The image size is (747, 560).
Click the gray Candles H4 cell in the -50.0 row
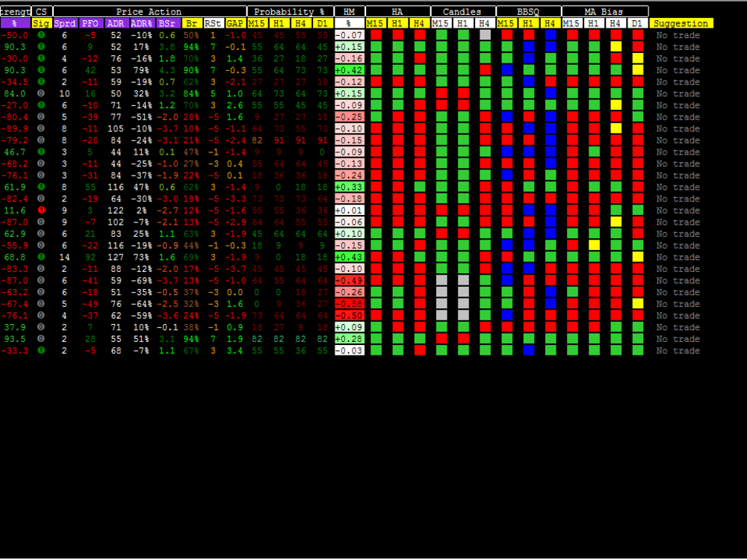click(x=485, y=35)
